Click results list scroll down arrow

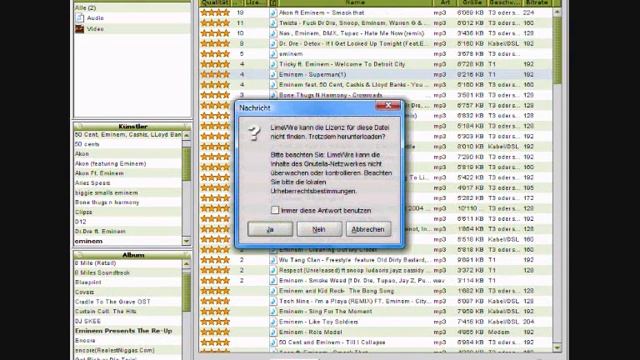[556, 347]
